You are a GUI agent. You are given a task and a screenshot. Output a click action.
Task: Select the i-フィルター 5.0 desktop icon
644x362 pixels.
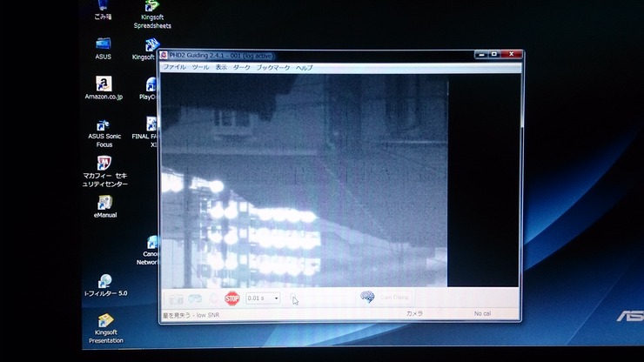point(105,285)
